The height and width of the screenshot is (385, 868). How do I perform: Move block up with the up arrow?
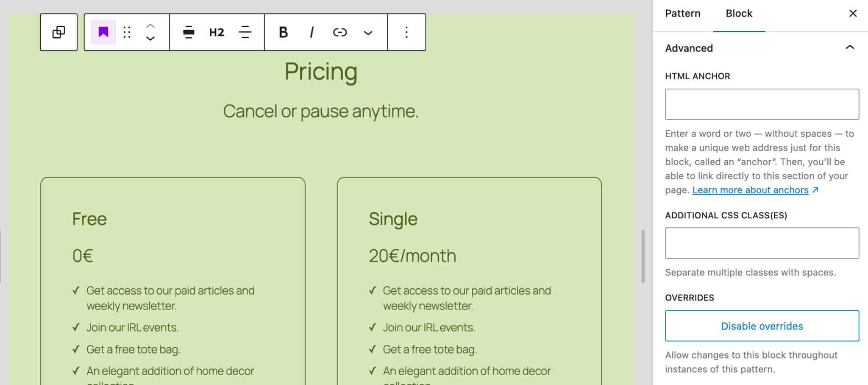pyautogui.click(x=150, y=26)
